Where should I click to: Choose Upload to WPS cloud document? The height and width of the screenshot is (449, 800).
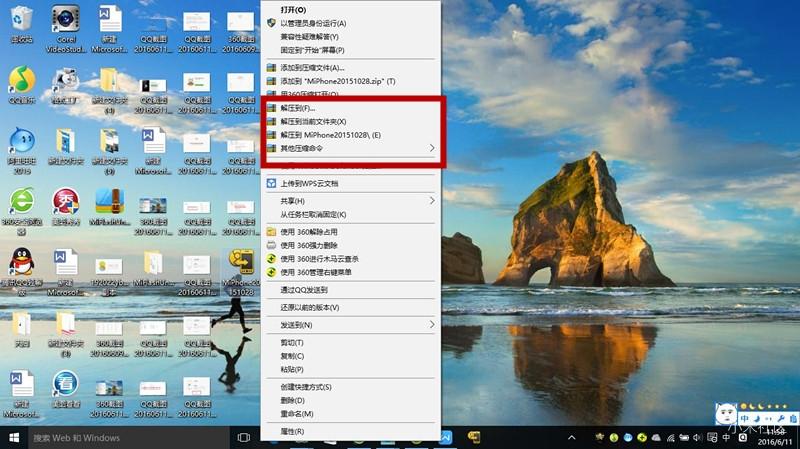tap(350, 183)
